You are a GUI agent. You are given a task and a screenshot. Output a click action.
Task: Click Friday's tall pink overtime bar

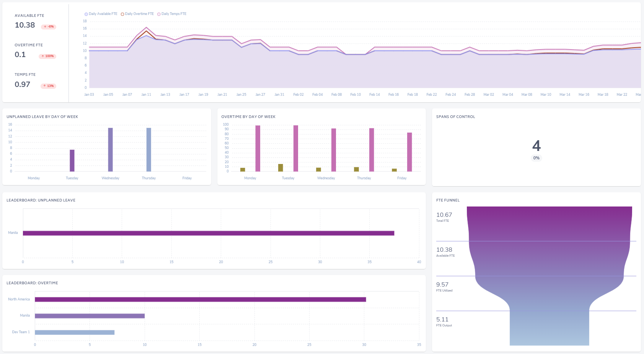(409, 152)
